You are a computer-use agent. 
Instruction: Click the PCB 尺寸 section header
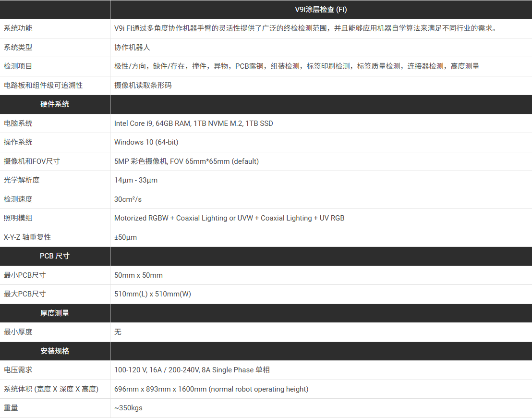pyautogui.click(x=55, y=256)
